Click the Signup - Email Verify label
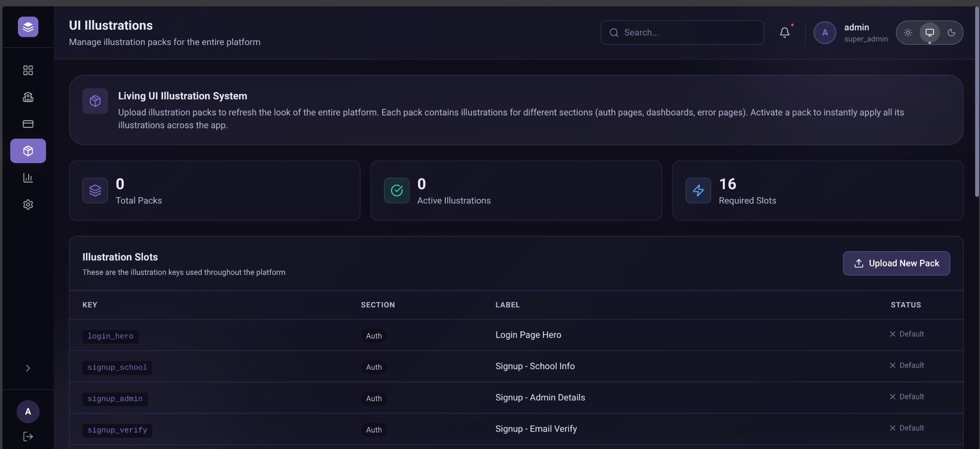 pos(536,429)
